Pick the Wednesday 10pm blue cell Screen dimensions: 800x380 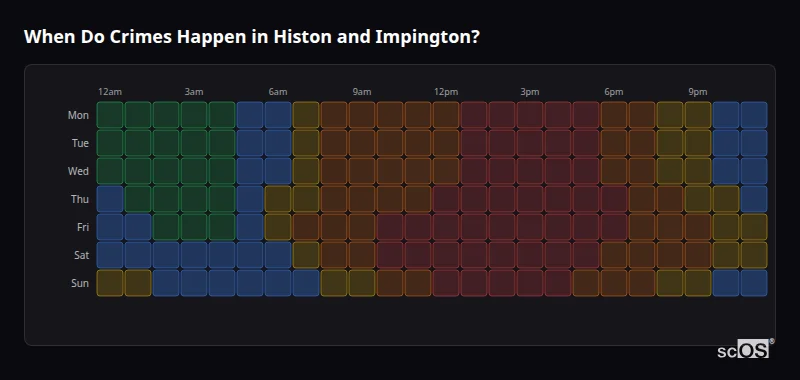click(x=726, y=171)
